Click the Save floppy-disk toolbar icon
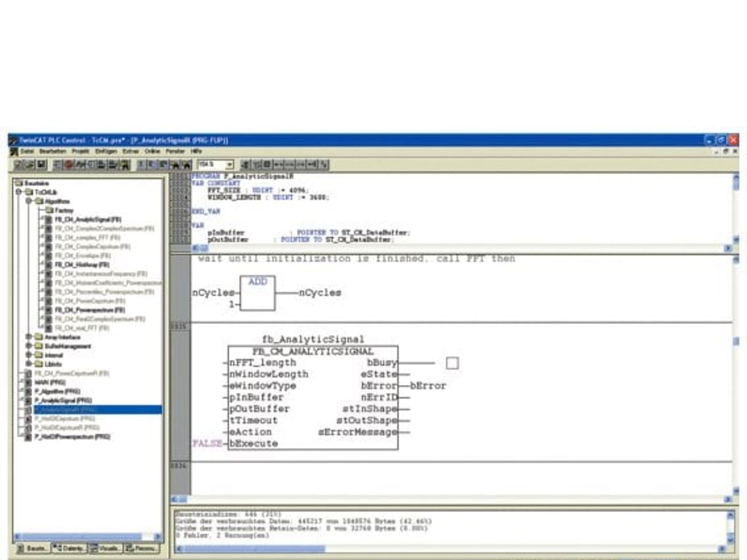747x560 pixels. click(x=41, y=164)
